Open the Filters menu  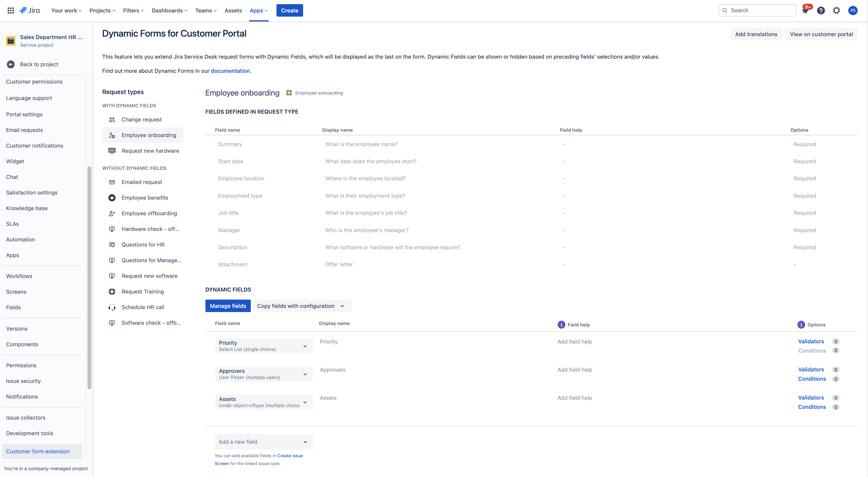[x=133, y=11]
